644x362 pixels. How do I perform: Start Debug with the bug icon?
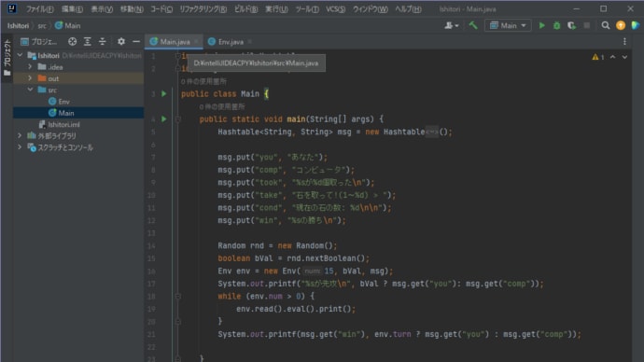tap(556, 25)
